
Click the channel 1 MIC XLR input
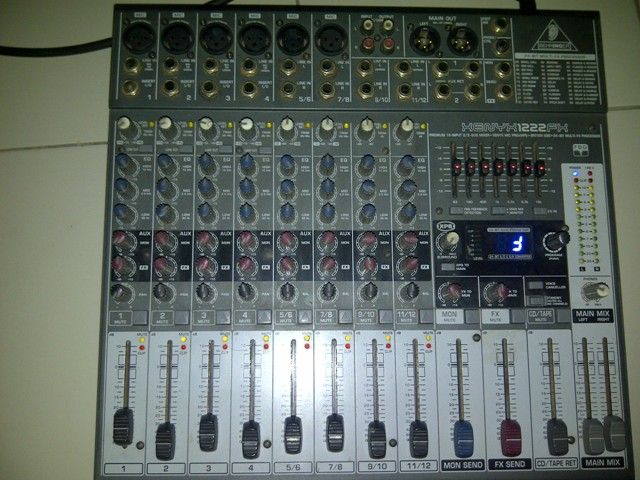click(x=139, y=37)
